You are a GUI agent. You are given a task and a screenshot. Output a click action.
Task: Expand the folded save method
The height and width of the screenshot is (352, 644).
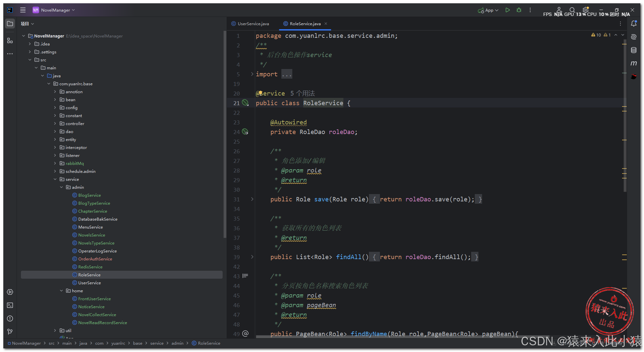[252, 199]
